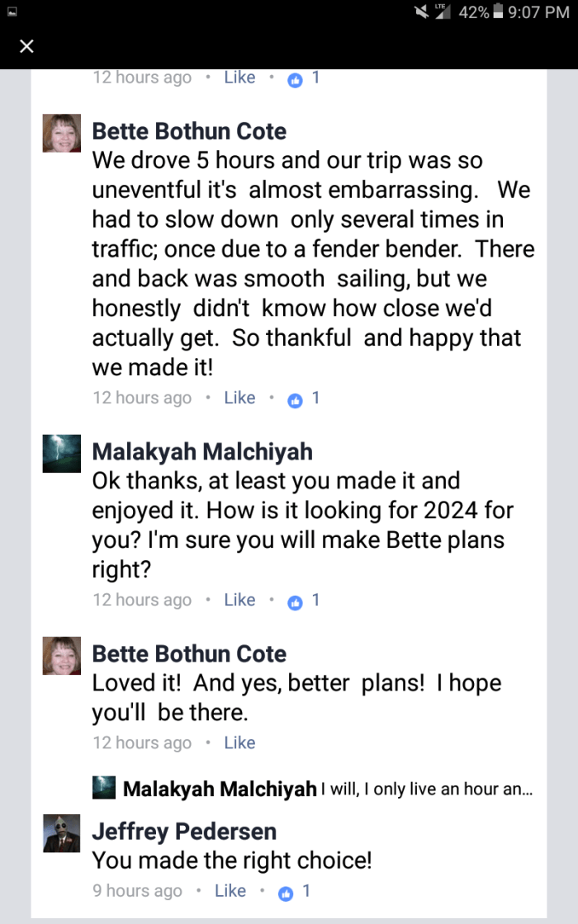Like the "You made the right choice!" comment
This screenshot has width=578, height=924.
(230, 891)
